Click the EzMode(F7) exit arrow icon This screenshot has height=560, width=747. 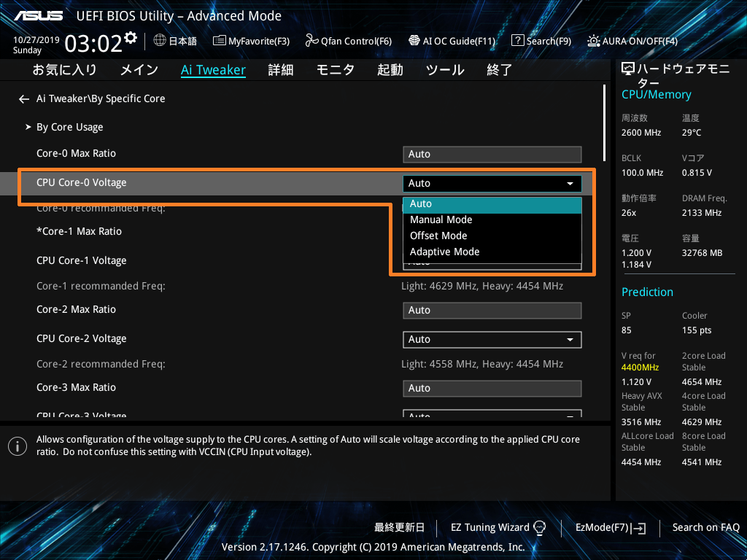tap(638, 528)
